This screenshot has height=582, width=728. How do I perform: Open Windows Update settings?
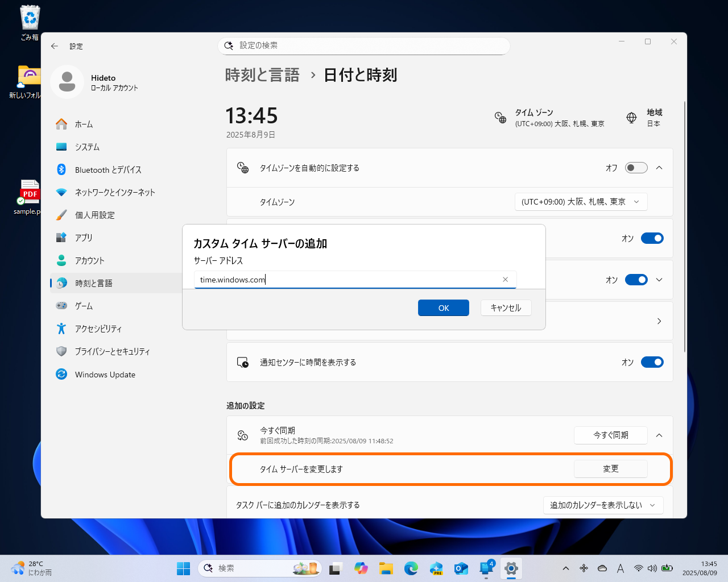(x=105, y=374)
